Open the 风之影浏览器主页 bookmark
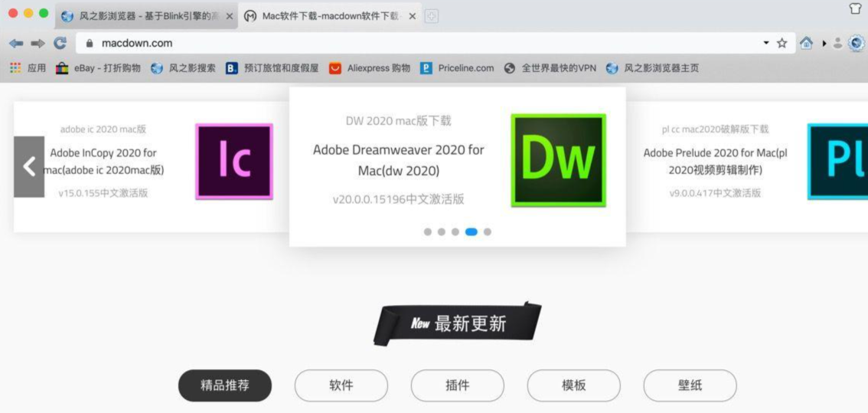Screen dimensions: 868x413 pos(652,68)
